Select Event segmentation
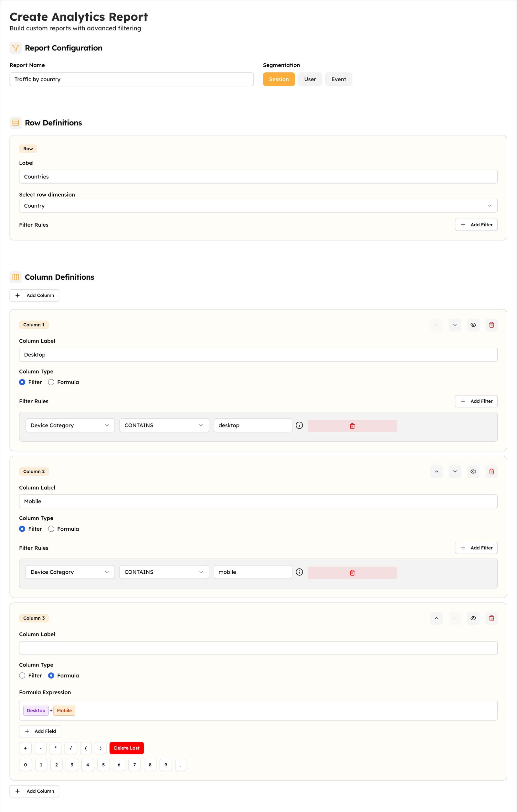Image resolution: width=517 pixels, height=812 pixels. point(339,79)
